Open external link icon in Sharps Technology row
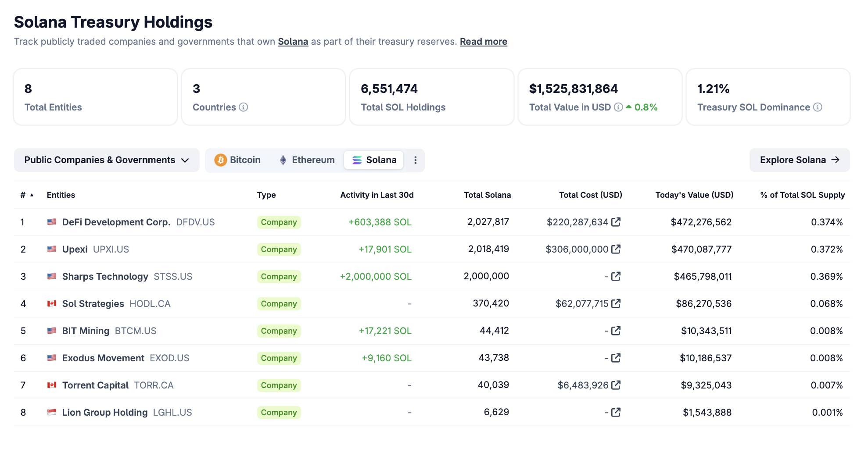 click(x=616, y=276)
